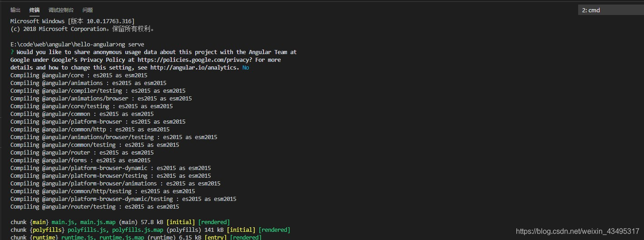Click the '(c) 2018 Microsoft Corporation' copyright line
Viewport: 644px width, 240px height.
[83, 29]
